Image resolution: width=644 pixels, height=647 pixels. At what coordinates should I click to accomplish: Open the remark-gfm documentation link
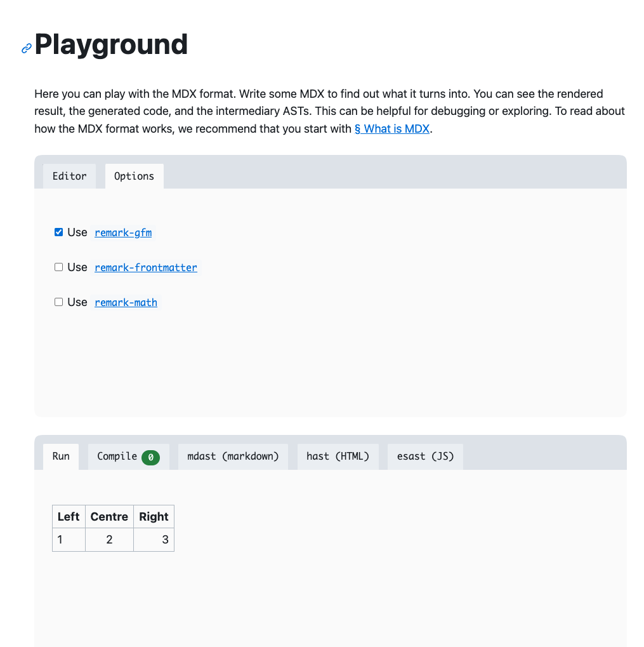[x=122, y=232]
